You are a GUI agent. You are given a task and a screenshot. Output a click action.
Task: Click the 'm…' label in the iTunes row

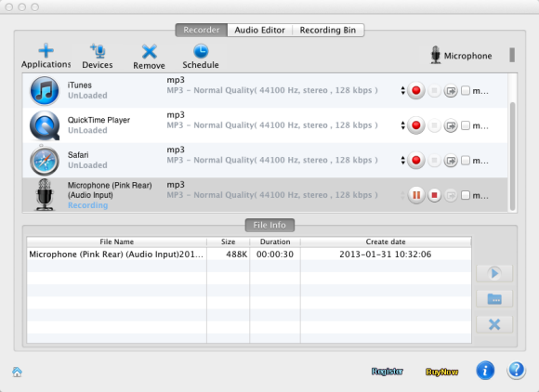480,91
